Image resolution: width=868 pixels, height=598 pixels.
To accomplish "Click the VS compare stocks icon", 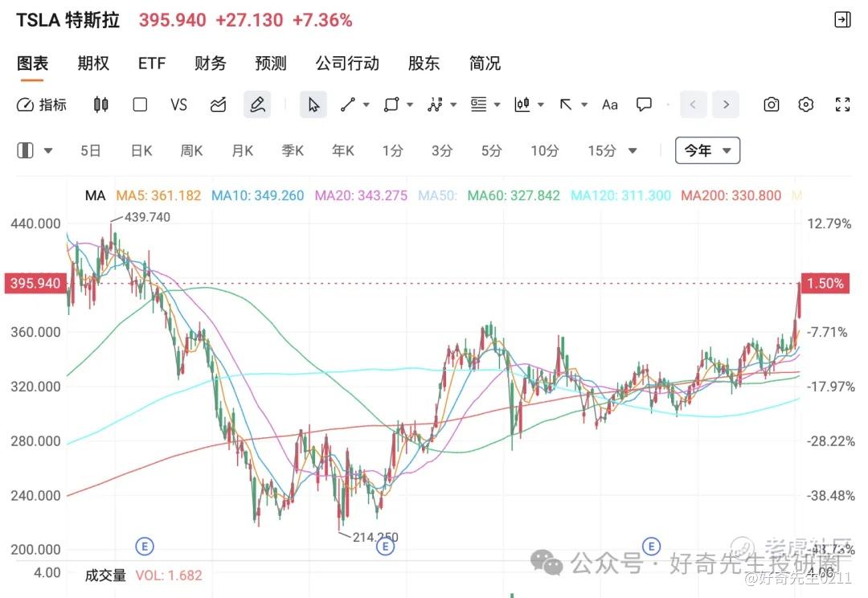I will [178, 104].
